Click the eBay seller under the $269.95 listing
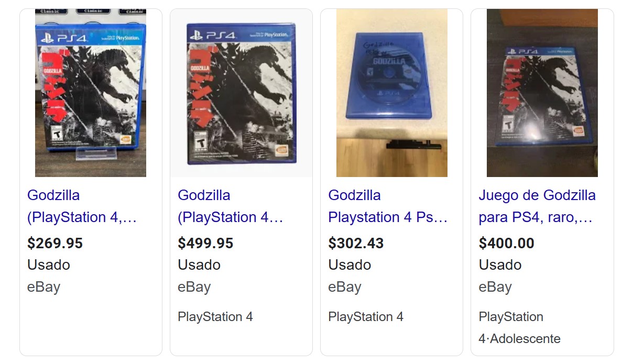633x364 pixels. 43,287
